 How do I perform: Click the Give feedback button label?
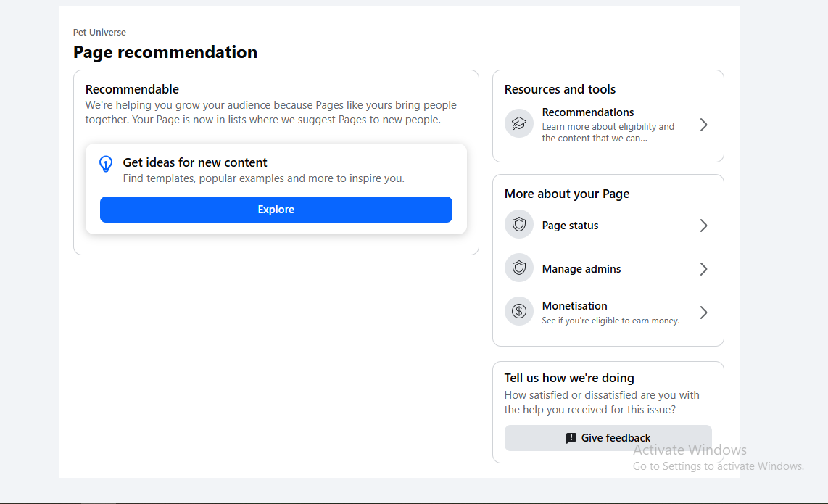[x=616, y=438]
